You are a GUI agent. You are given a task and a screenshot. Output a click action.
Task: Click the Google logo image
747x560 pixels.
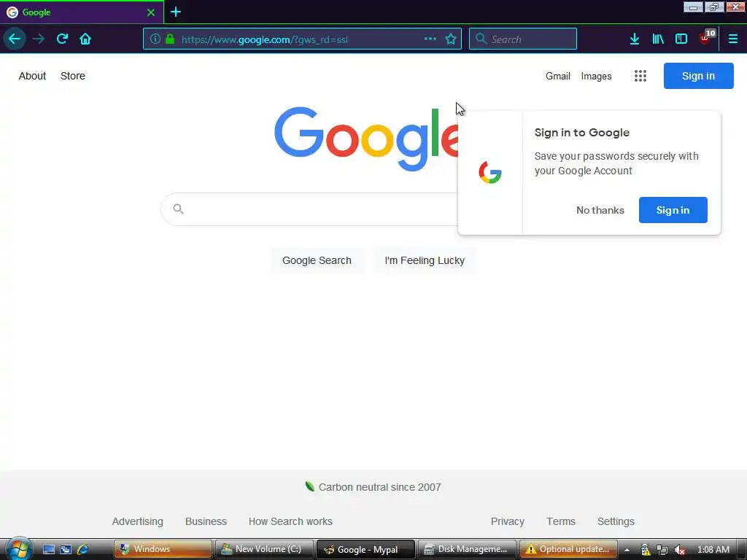[366, 139]
